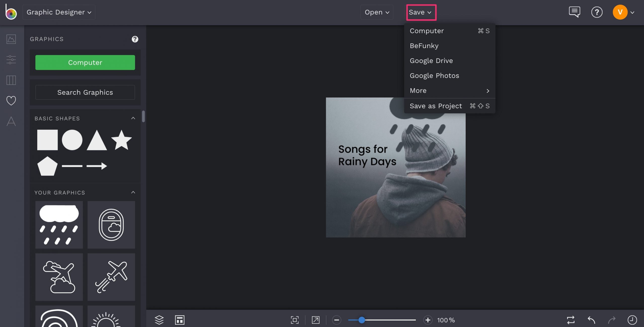Select the rain cloud graphic thumbnail
644x327 pixels.
59,225
